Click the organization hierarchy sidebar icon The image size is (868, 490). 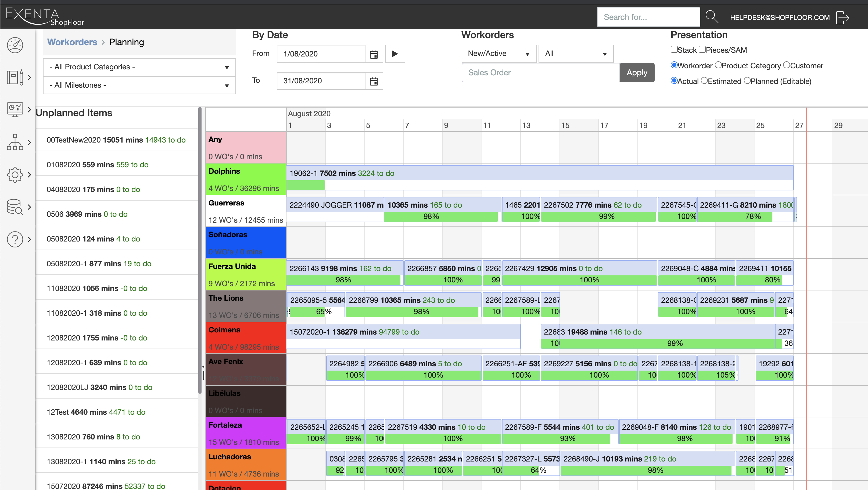point(15,142)
